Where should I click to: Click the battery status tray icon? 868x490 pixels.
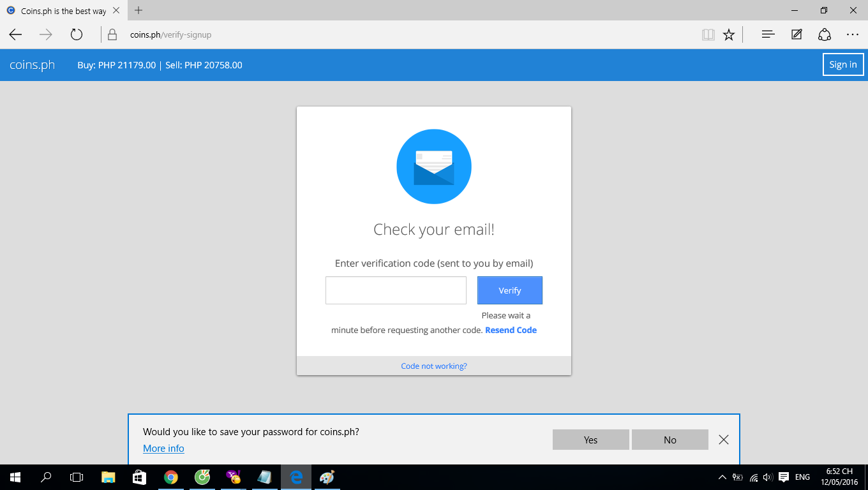738,477
